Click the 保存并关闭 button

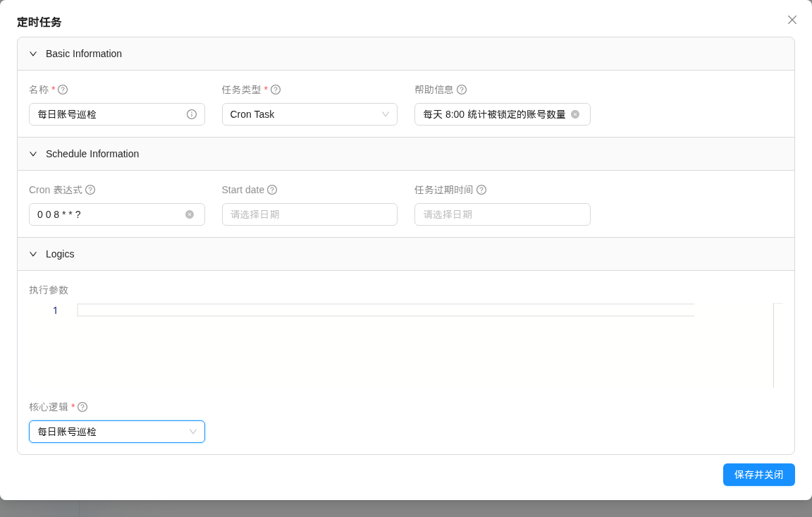tap(758, 475)
